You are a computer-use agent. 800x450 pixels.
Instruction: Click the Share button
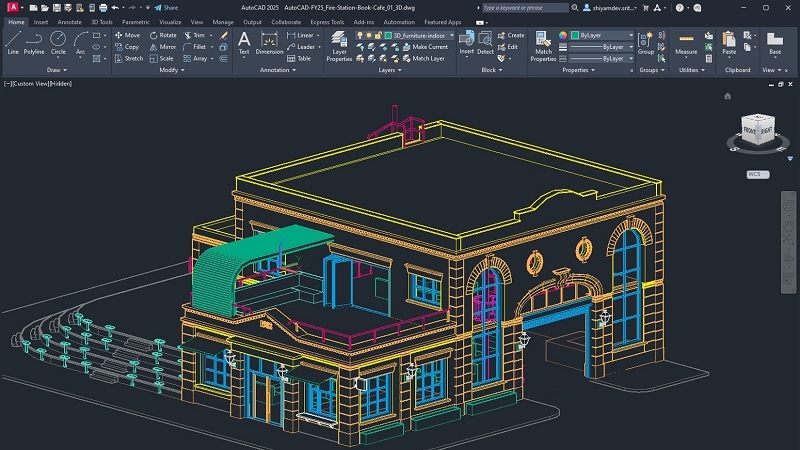165,7
